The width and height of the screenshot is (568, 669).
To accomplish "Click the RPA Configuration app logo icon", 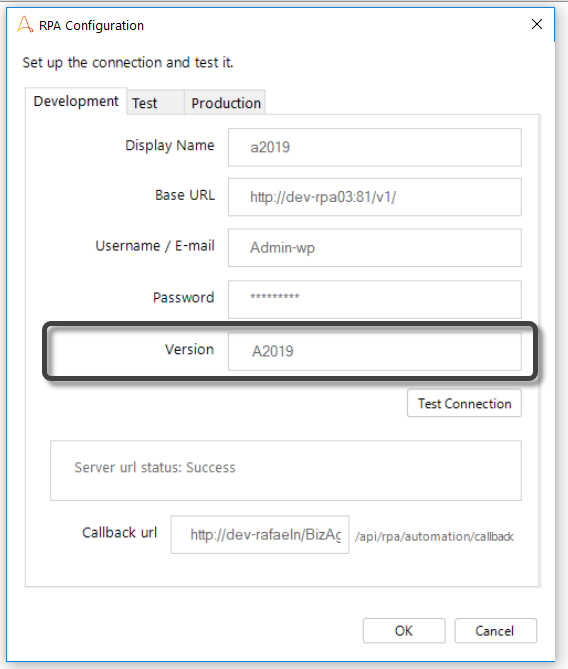I will [25, 24].
